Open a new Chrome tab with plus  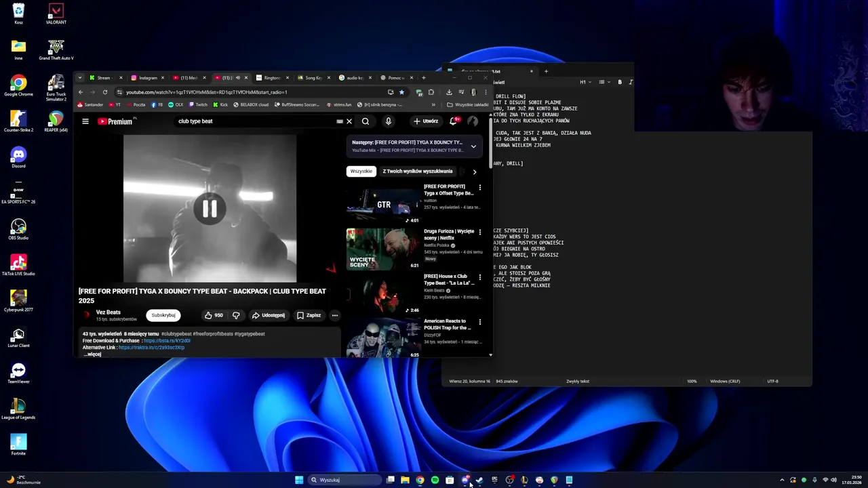coord(424,78)
